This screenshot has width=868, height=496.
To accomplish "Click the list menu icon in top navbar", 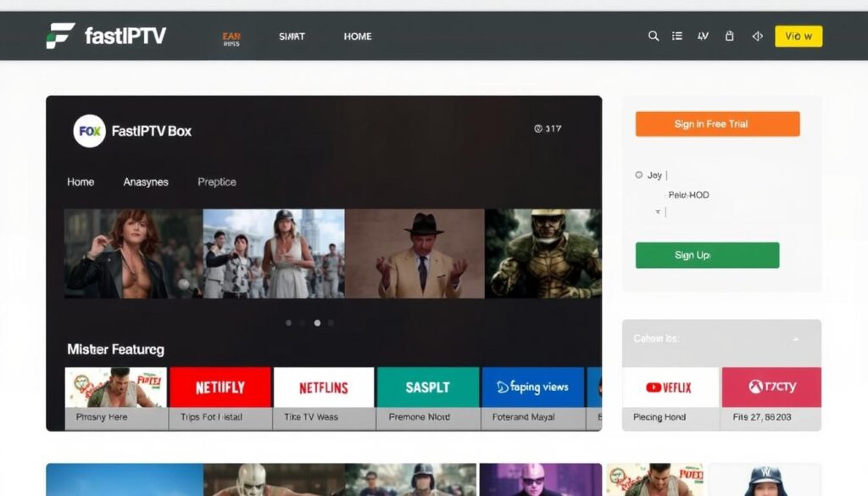I will coord(676,36).
